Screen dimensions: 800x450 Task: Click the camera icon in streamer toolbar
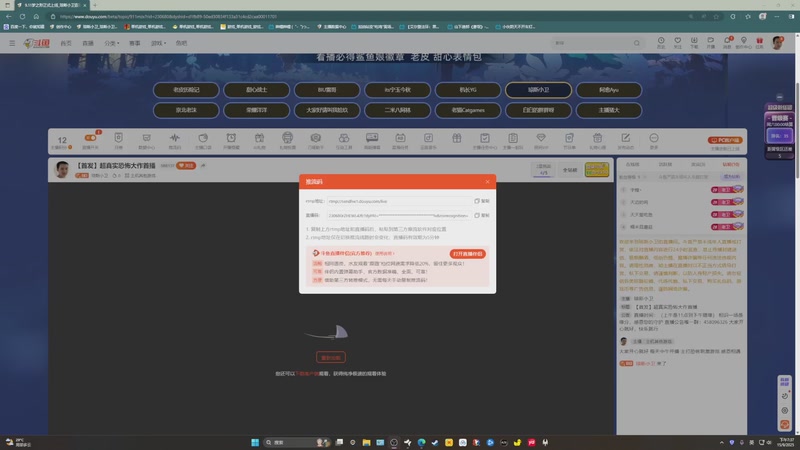click(x=315, y=138)
